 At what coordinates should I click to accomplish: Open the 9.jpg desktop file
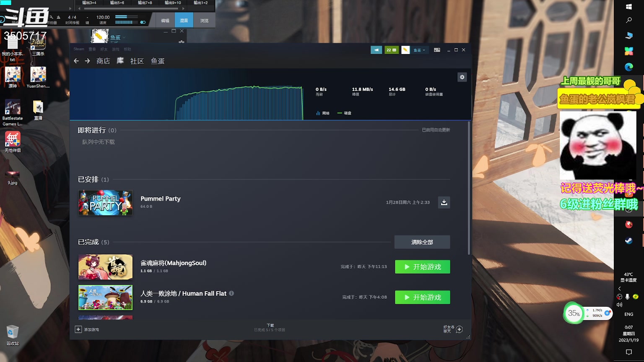(13, 177)
